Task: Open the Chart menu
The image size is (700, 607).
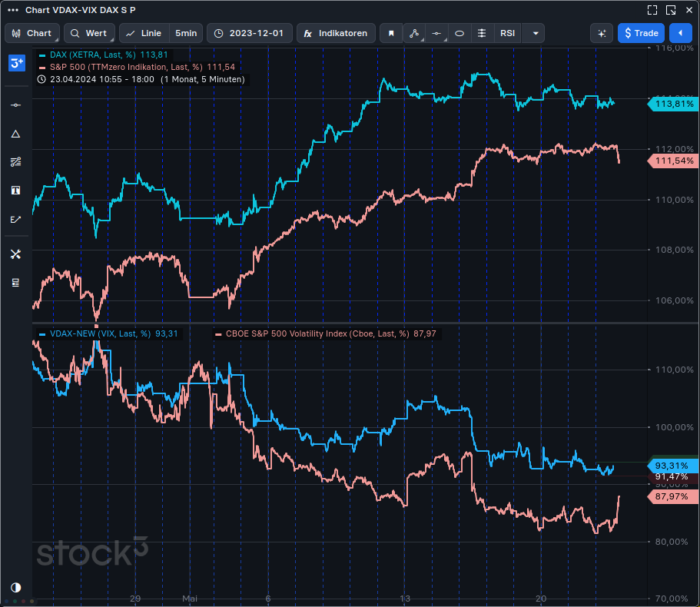Action: click(32, 33)
